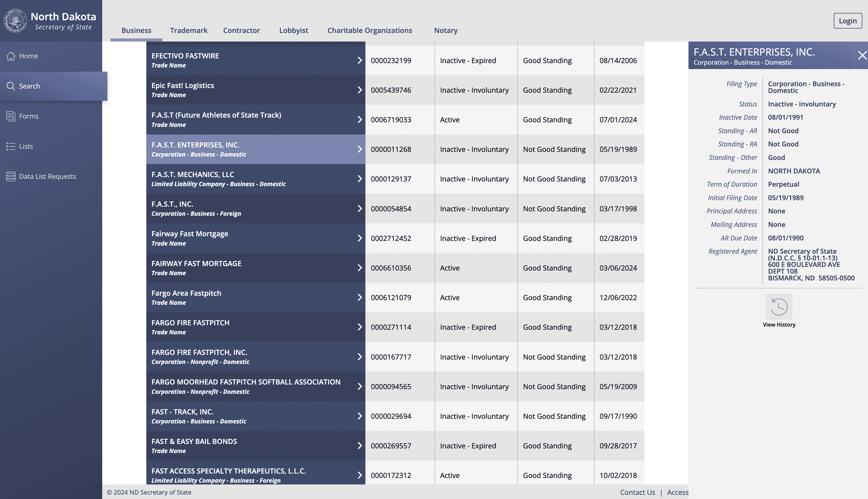Viewport: 868px width, 499px height.
Task: Expand the EFECTIVO FASTWIRE row chevron
Action: [x=360, y=60]
